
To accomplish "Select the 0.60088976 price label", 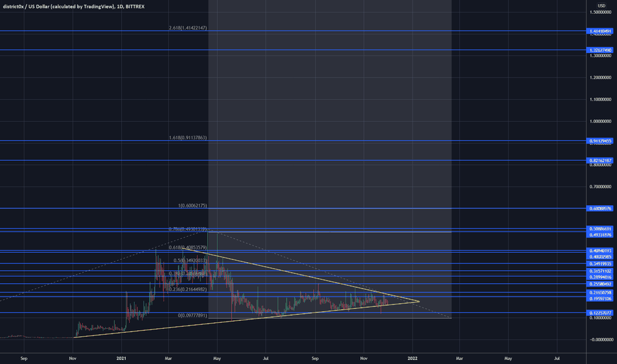I will point(600,208).
